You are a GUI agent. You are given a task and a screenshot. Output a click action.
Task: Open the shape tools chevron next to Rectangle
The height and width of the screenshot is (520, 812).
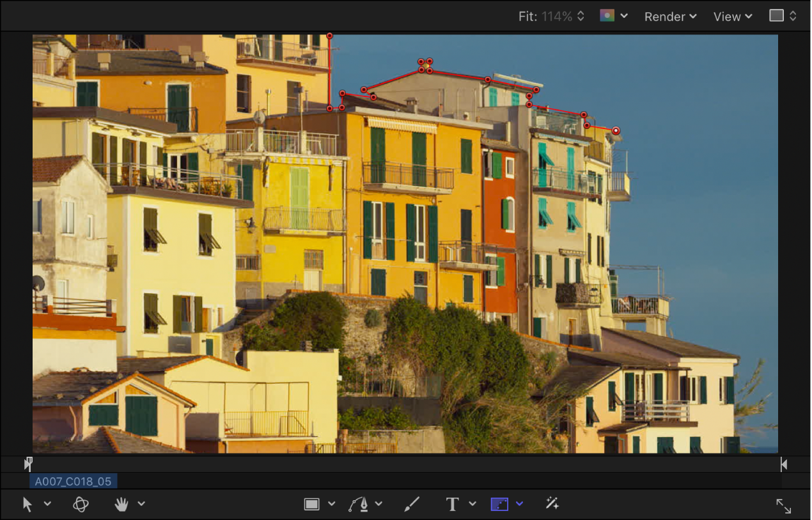[x=331, y=504]
